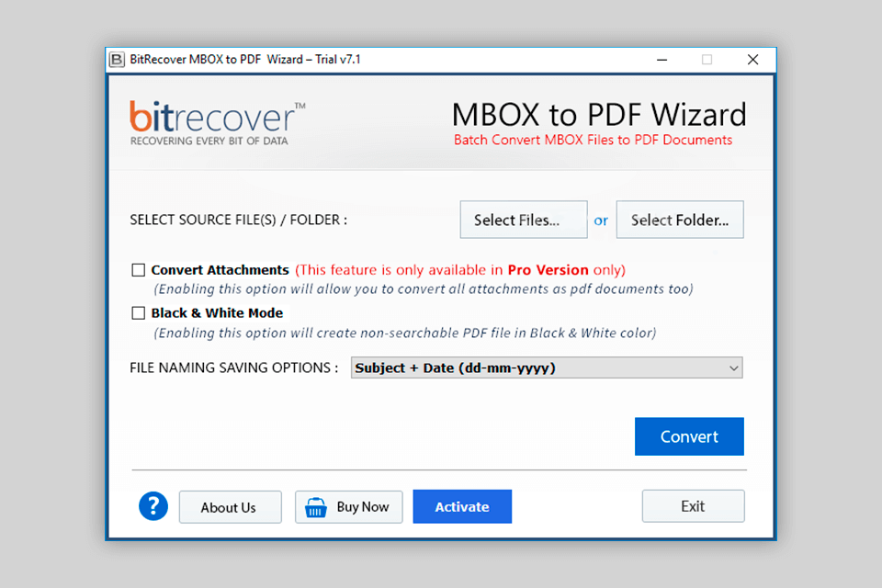Click 'Batch Convert MBOX Files to PDF Documents' subtitle

[x=593, y=140]
